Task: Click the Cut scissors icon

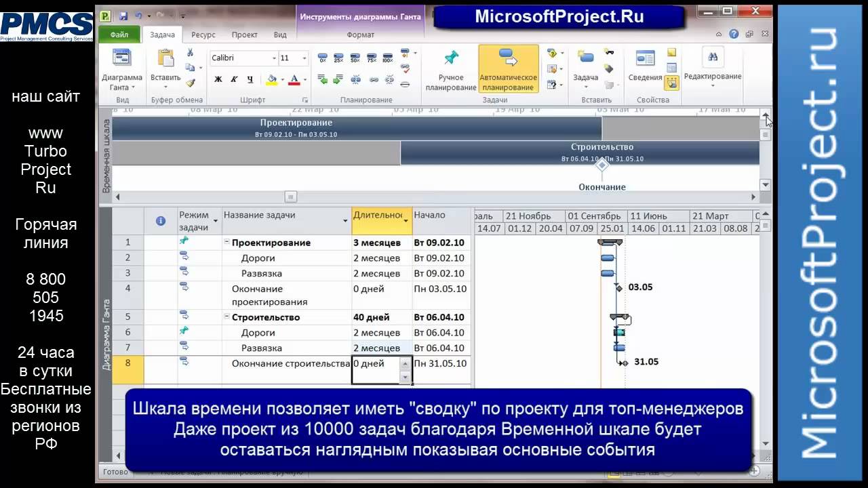Action: tap(190, 53)
